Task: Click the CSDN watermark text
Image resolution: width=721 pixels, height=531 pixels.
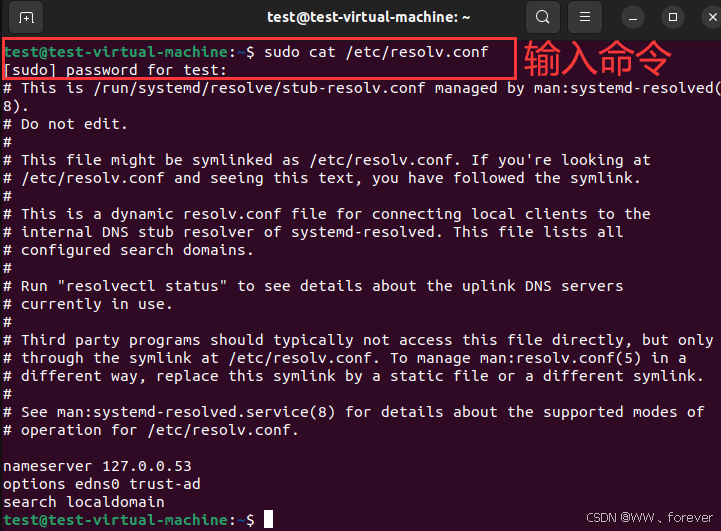Action: coord(649,518)
